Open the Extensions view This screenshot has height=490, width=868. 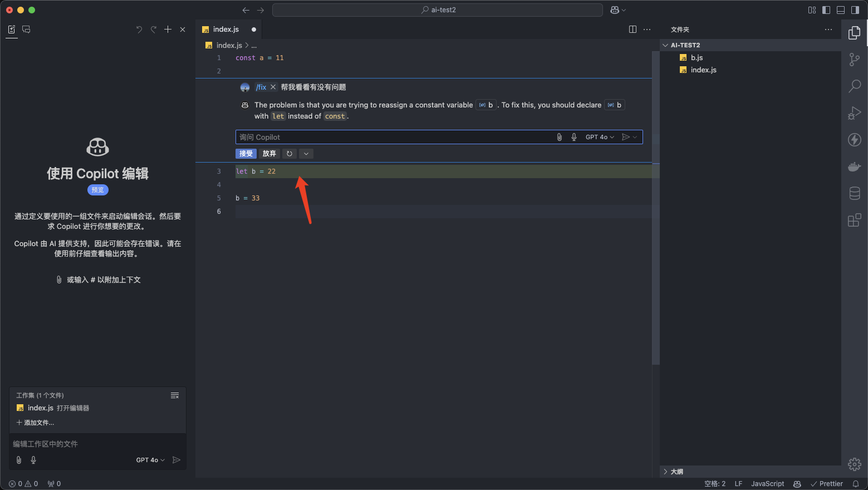click(855, 220)
